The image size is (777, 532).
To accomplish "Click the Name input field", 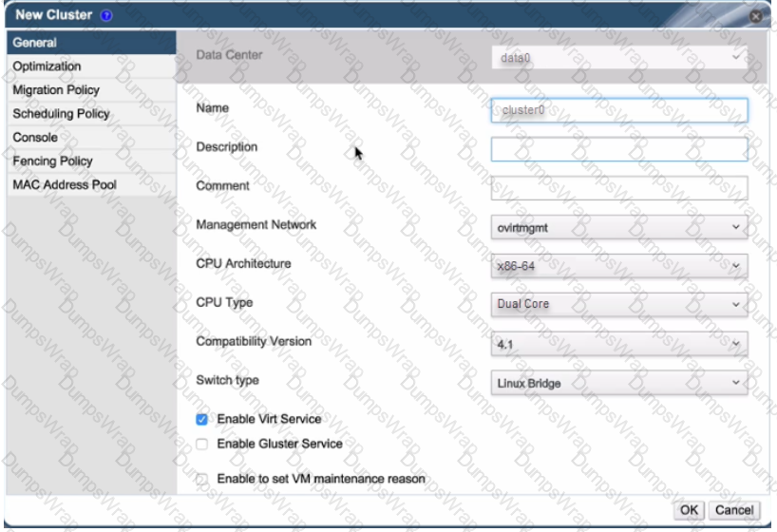I will (x=619, y=110).
